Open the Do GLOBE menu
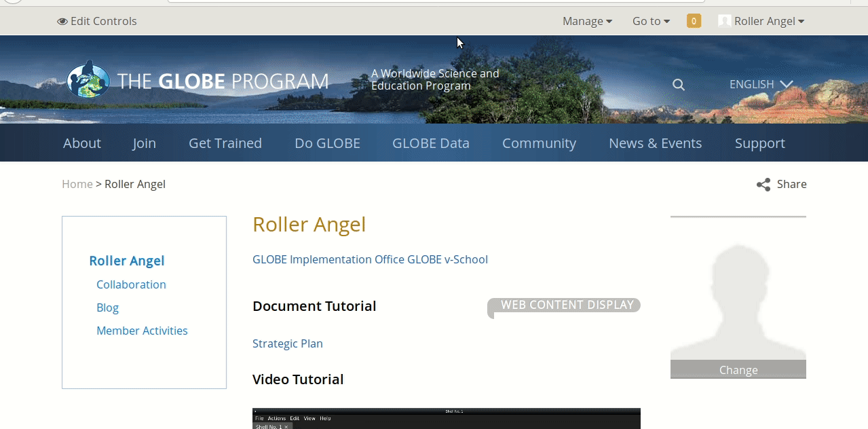This screenshot has width=868, height=429. (327, 143)
